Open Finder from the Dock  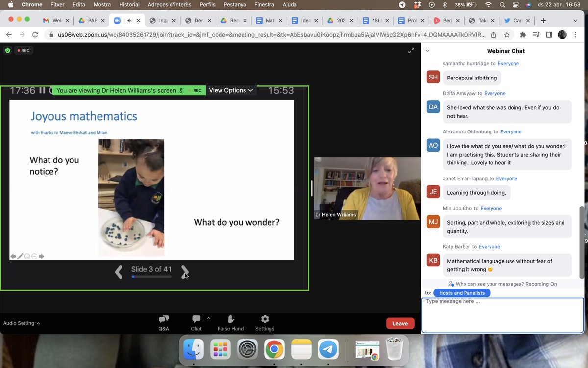tap(194, 350)
